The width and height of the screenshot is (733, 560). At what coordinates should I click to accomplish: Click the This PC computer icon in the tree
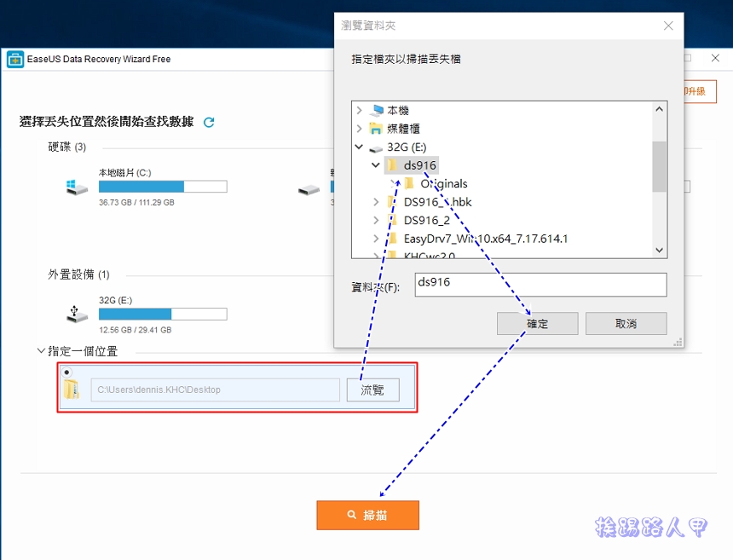[x=377, y=110]
